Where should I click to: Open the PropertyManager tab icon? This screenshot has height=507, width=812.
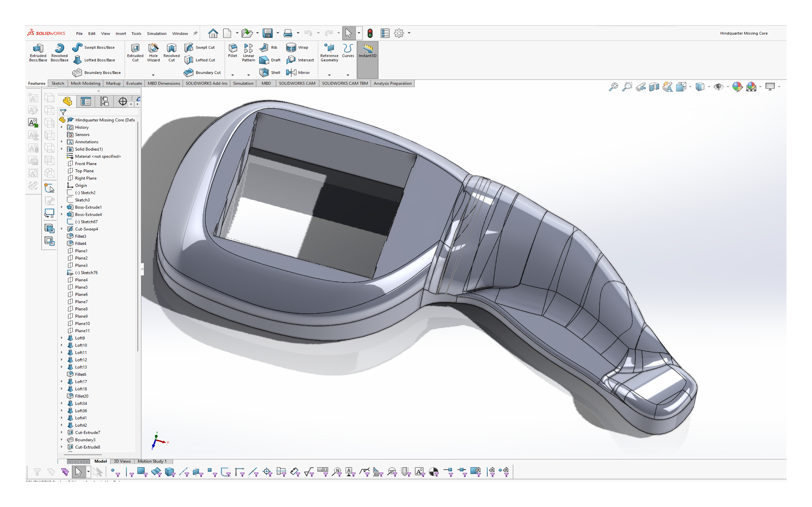[x=86, y=101]
